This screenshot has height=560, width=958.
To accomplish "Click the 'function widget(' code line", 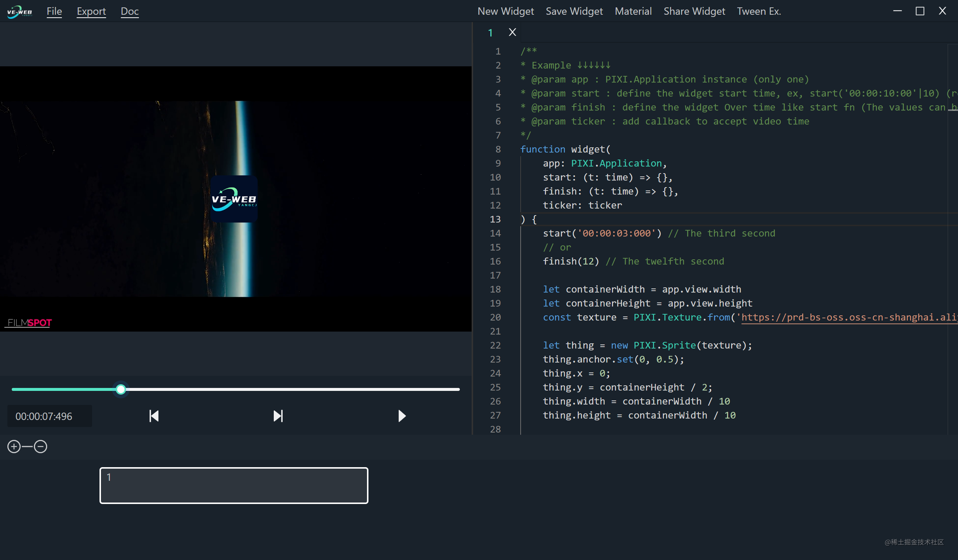I will pos(565,150).
